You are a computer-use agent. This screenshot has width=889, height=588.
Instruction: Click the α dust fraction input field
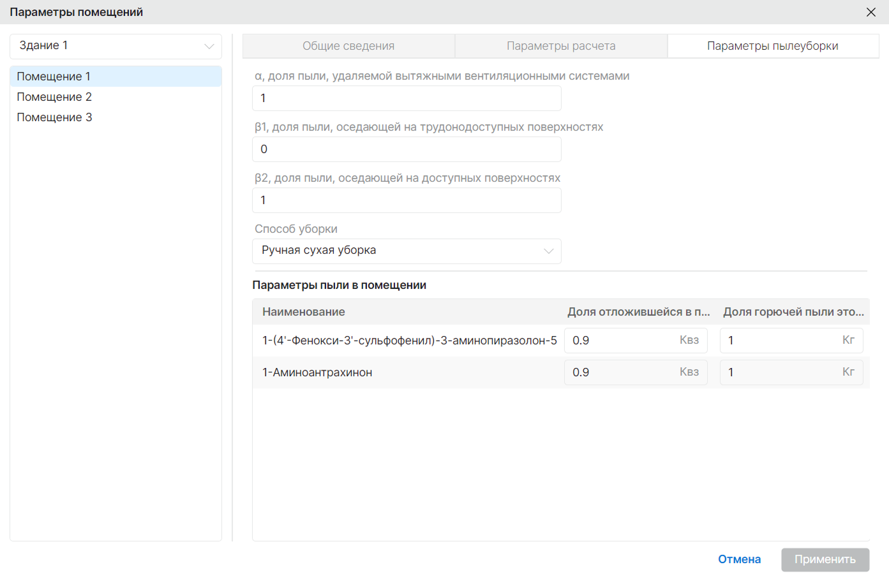[x=407, y=98]
